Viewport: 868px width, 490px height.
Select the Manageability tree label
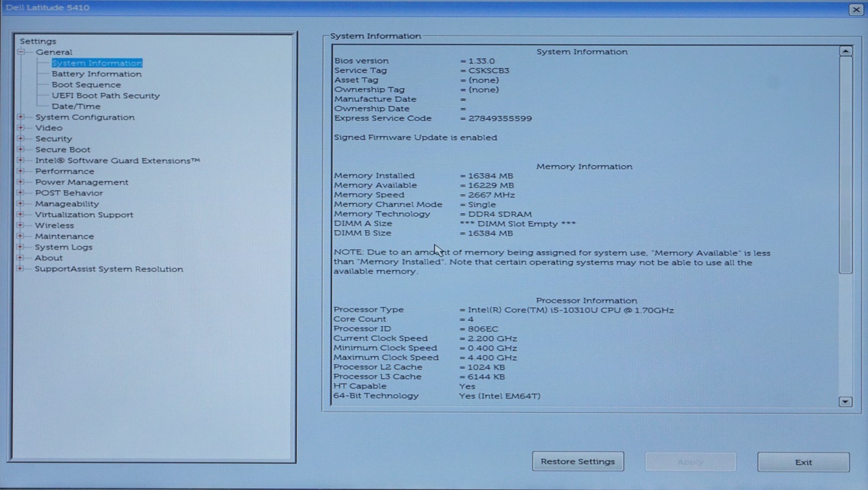pyautogui.click(x=67, y=204)
